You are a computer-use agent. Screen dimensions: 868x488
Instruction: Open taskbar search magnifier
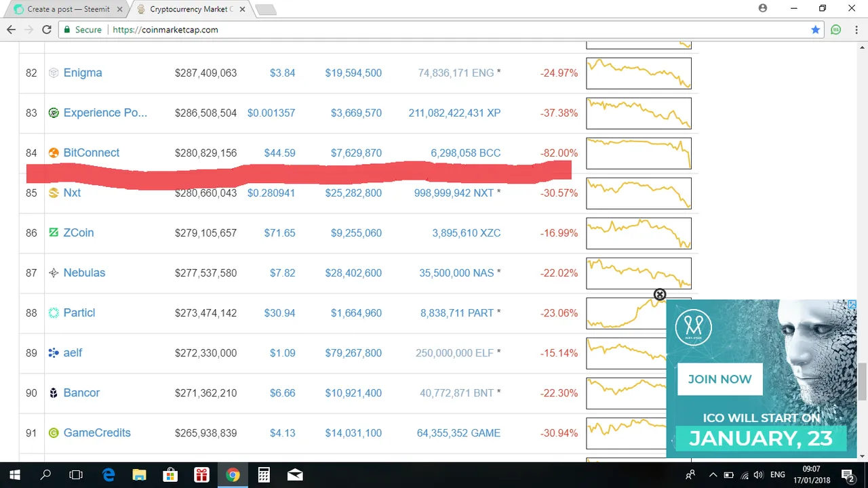click(x=45, y=475)
